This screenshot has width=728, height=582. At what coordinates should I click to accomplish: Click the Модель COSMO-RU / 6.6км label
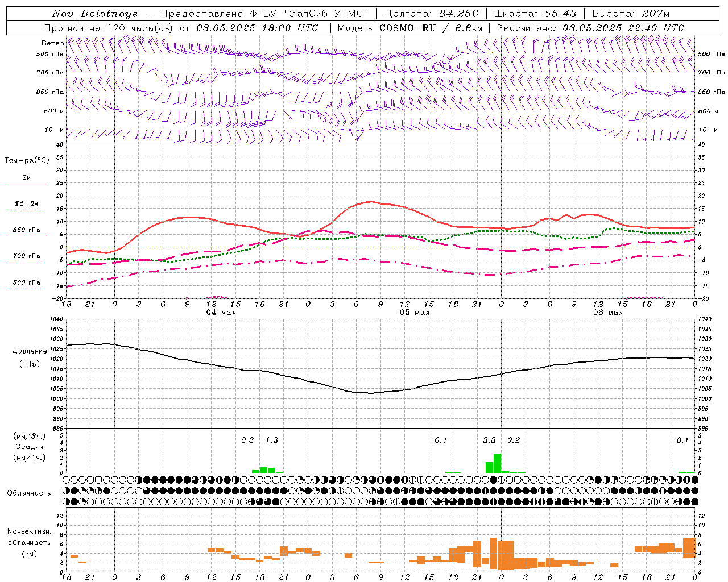pos(410,28)
